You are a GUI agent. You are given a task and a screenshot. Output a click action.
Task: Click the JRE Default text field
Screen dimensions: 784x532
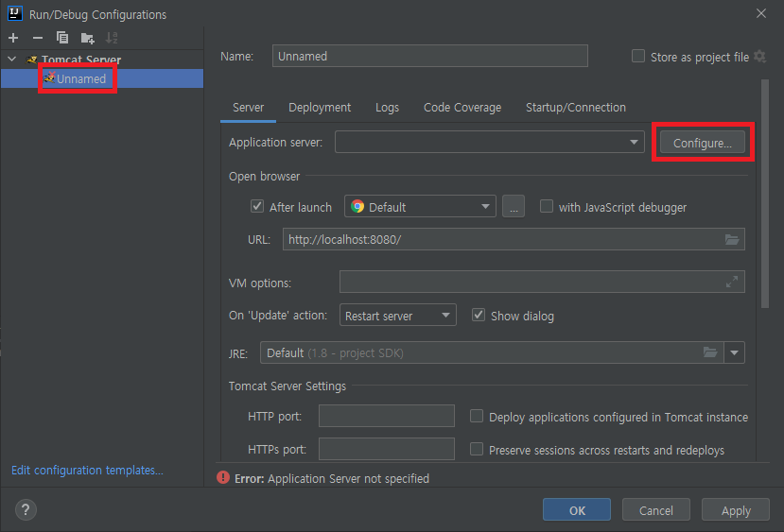(492, 352)
